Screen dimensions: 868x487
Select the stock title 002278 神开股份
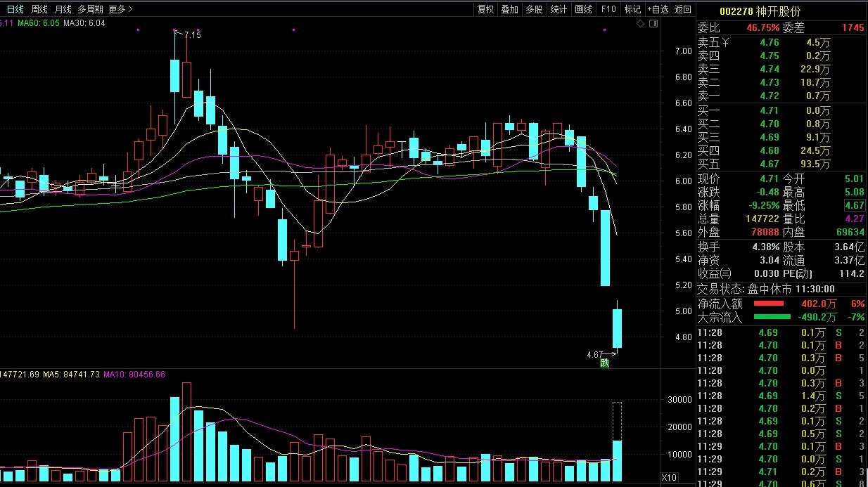[760, 12]
